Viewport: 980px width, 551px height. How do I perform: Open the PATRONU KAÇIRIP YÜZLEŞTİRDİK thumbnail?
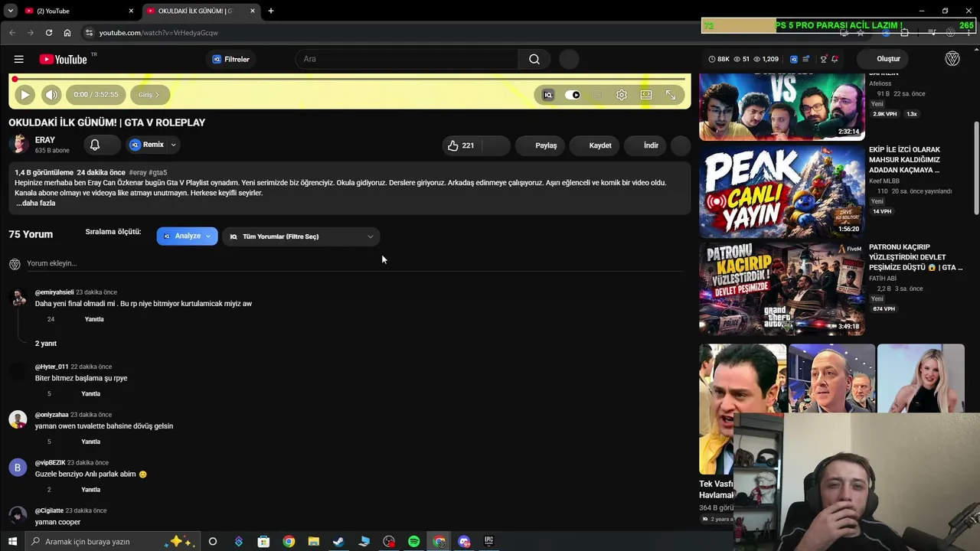pos(782,289)
